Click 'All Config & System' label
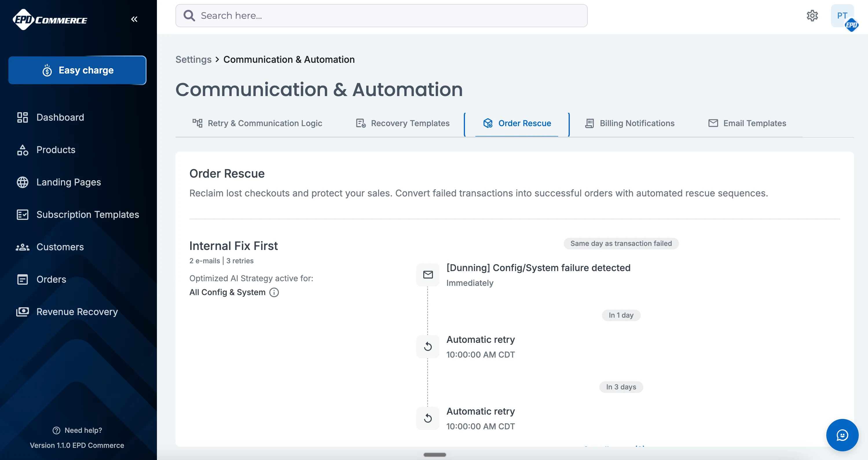Viewport: 868px width, 460px height. 228,292
